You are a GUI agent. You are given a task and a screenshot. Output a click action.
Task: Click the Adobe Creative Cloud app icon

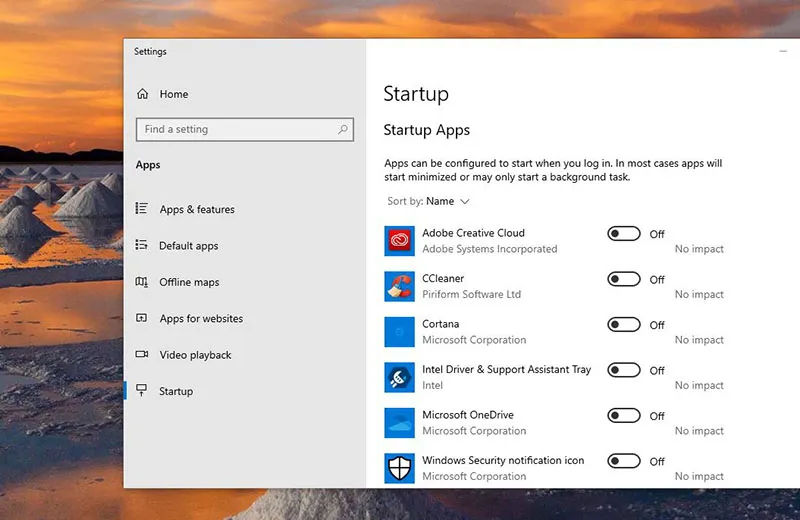tap(400, 241)
